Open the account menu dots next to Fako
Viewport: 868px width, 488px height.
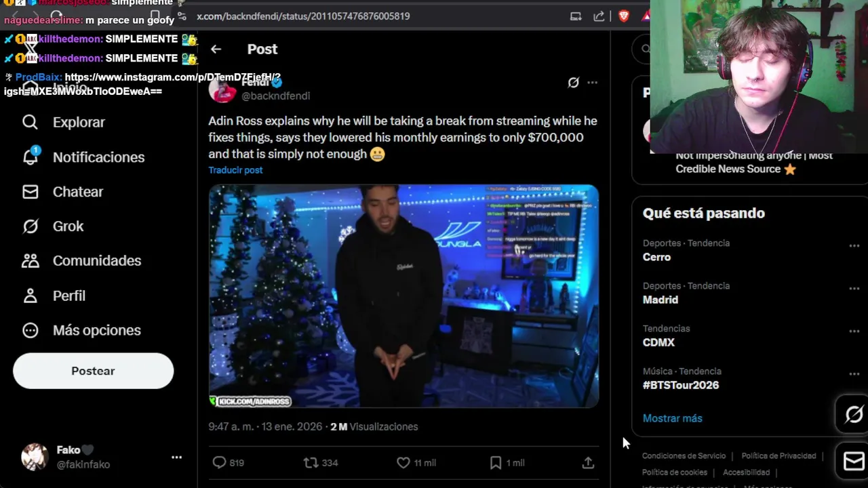(176, 457)
